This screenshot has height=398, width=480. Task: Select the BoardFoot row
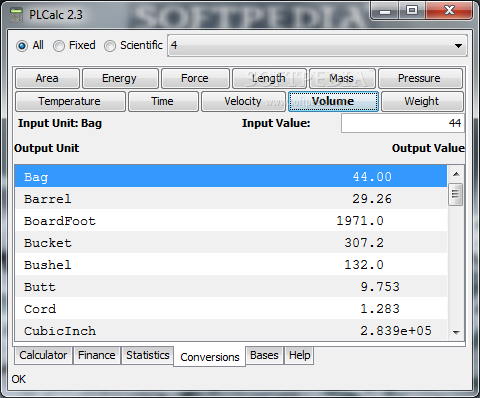click(x=231, y=220)
